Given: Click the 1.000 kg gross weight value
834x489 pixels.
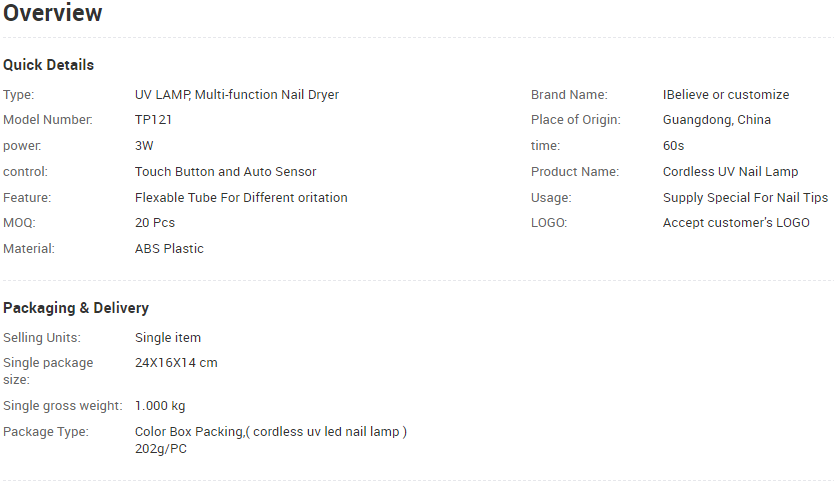Looking at the screenshot, I should click(x=160, y=406).
